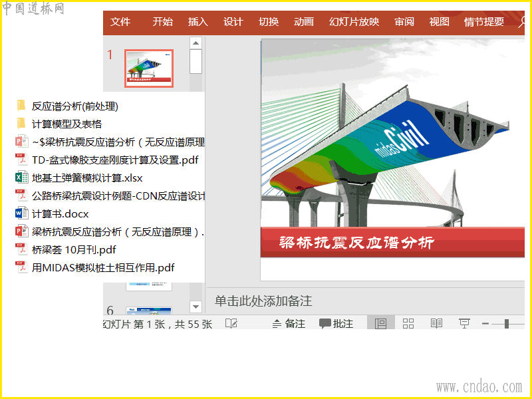532x399 pixels.
Task: Select 梁桥抗震反应谱分析 PowerPoint file icon
Action: click(21, 231)
